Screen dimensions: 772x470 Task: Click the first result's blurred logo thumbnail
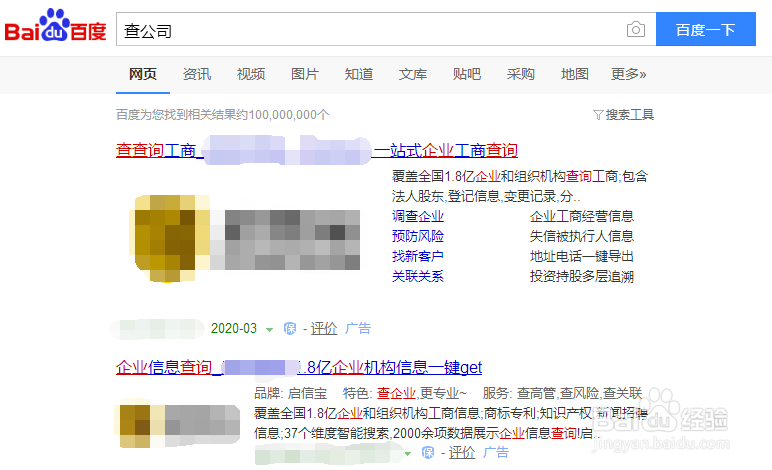coord(245,239)
